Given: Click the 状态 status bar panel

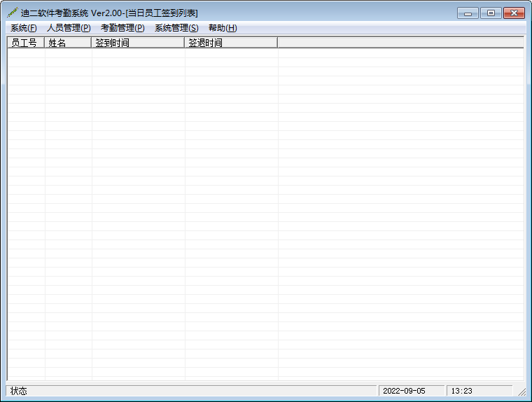Looking at the screenshot, I should 191,391.
